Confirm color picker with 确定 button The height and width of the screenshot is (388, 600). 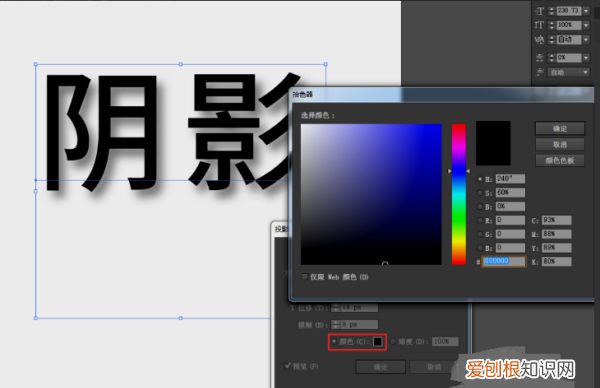[x=560, y=129]
